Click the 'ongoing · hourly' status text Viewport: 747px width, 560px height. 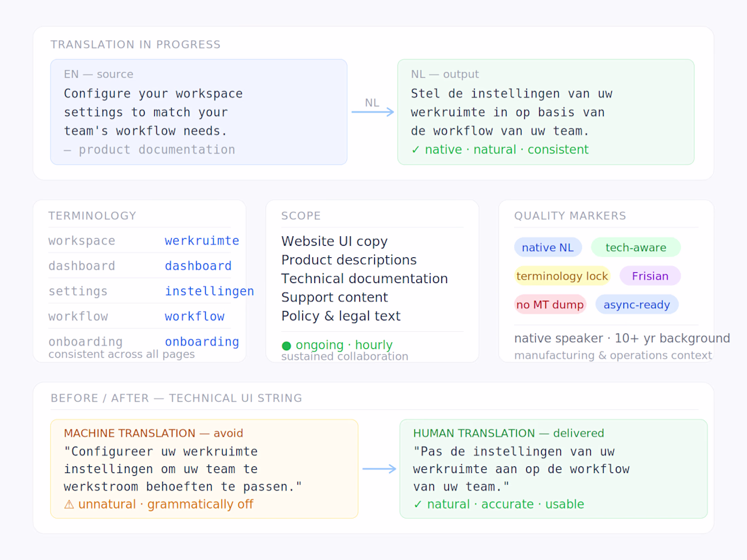344,345
